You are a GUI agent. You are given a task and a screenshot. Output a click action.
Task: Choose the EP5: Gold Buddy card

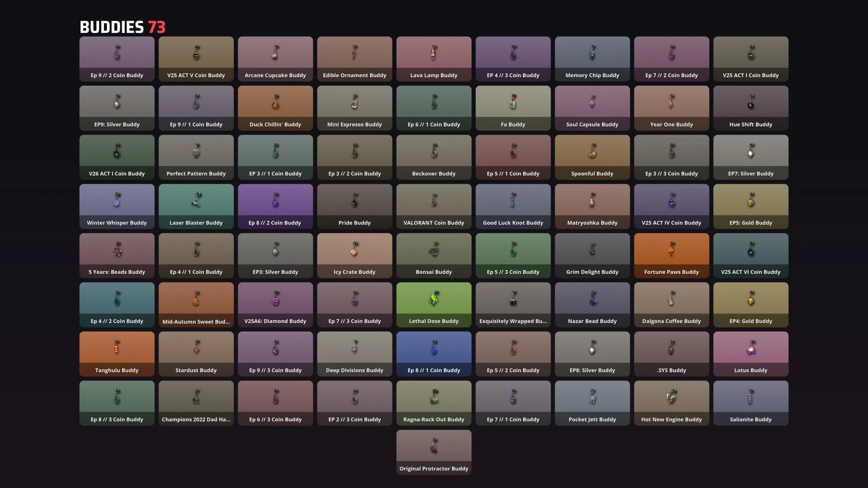tap(751, 206)
